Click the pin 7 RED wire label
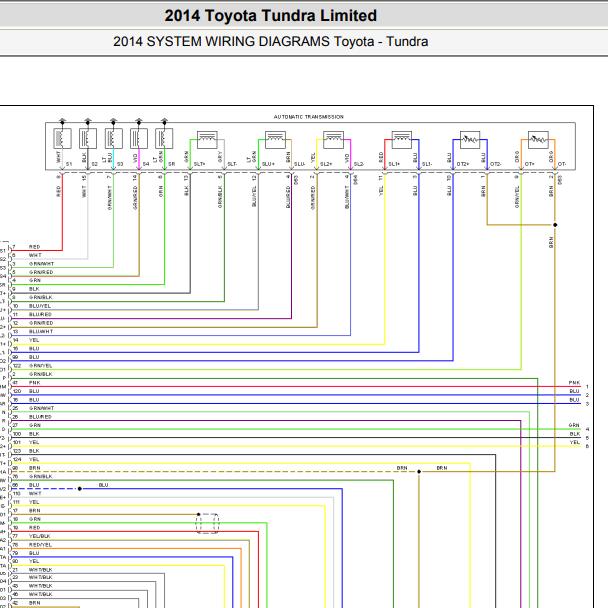 [x=35, y=247]
